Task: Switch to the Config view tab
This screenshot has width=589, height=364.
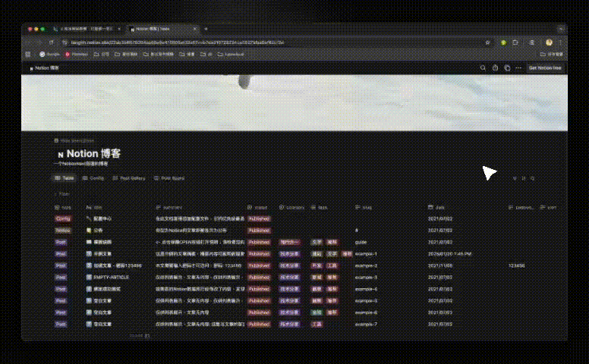Action: click(93, 178)
